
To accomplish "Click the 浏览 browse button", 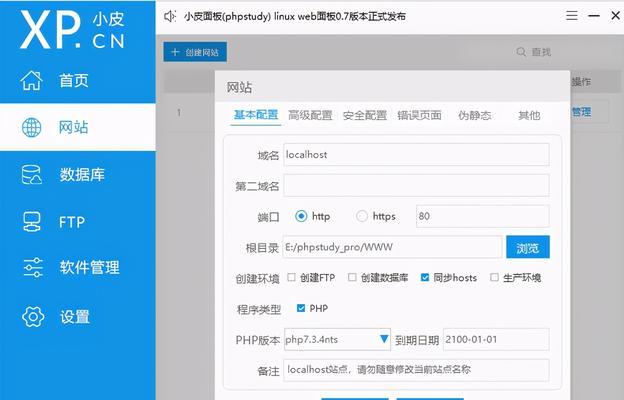I will (528, 247).
